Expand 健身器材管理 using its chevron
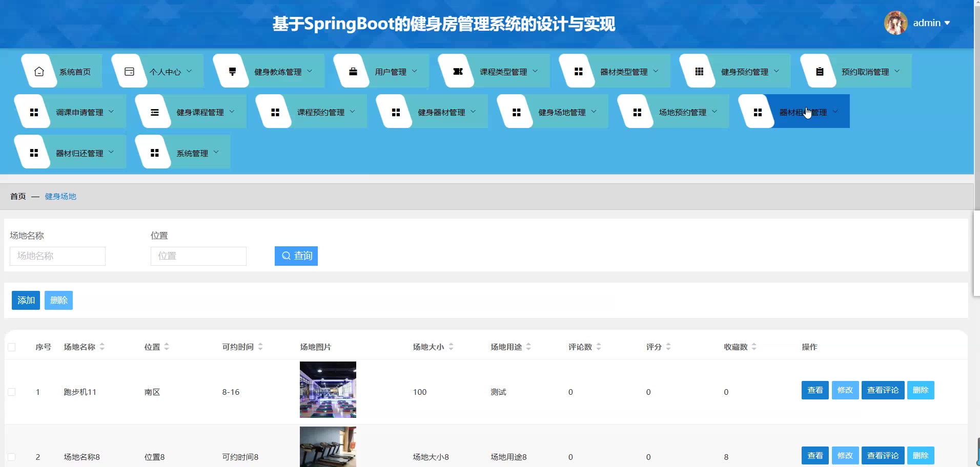The image size is (980, 467). pyautogui.click(x=473, y=112)
